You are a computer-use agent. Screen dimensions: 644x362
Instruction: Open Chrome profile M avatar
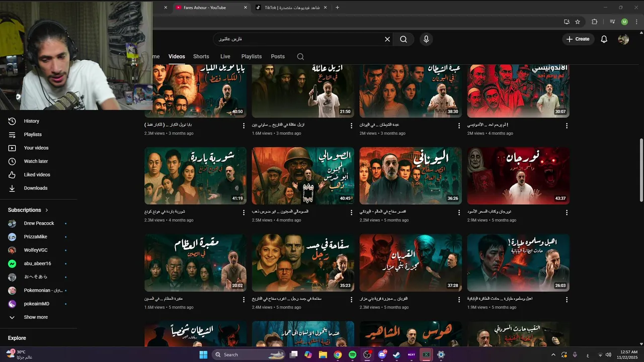click(x=624, y=22)
